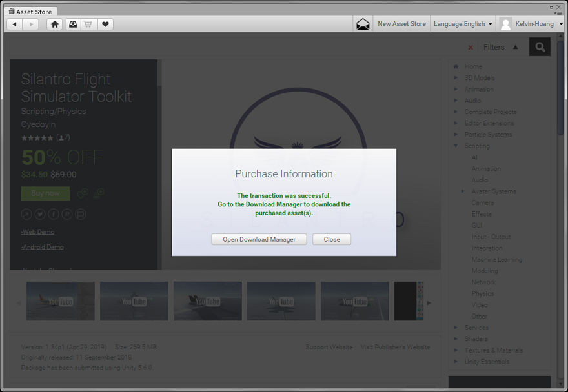Go forward with the right arrow button
The height and width of the screenshot is (392, 568).
tap(31, 24)
